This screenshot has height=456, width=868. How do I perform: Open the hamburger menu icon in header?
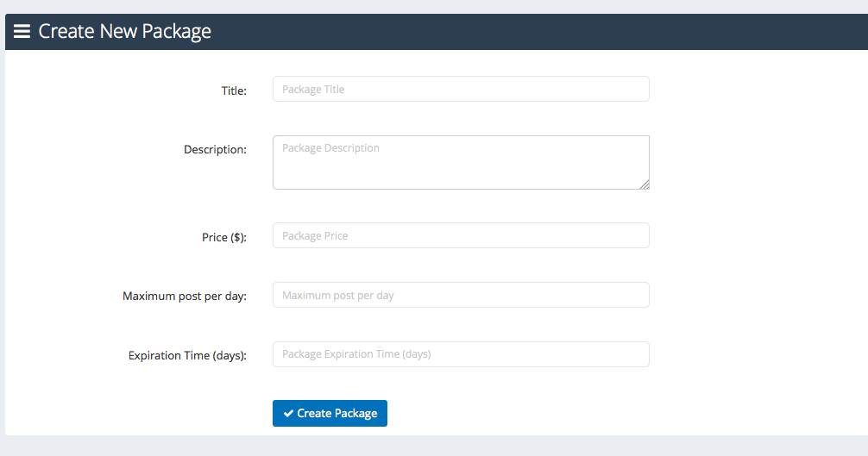click(x=22, y=32)
